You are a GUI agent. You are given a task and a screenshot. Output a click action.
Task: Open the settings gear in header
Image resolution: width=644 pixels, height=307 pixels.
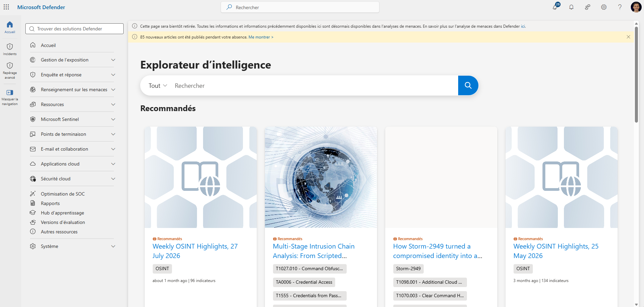[604, 7]
